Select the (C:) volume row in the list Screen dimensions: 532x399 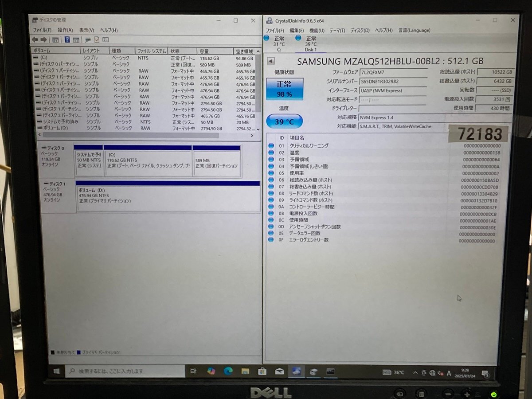[145, 58]
